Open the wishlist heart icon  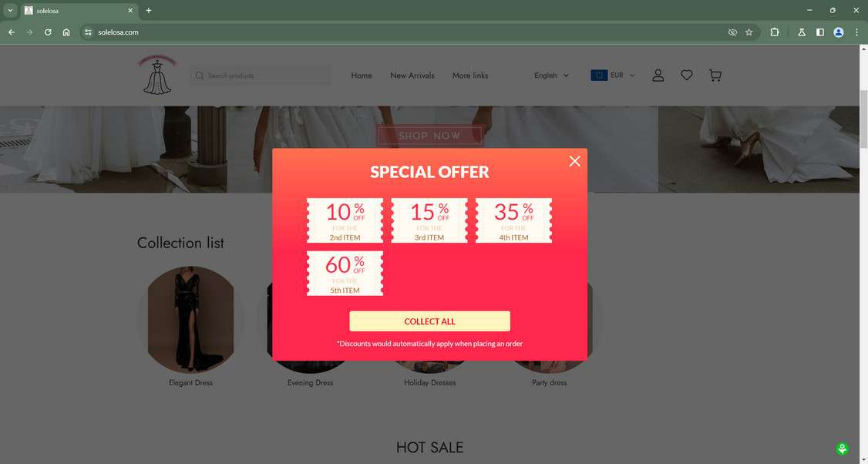686,76
